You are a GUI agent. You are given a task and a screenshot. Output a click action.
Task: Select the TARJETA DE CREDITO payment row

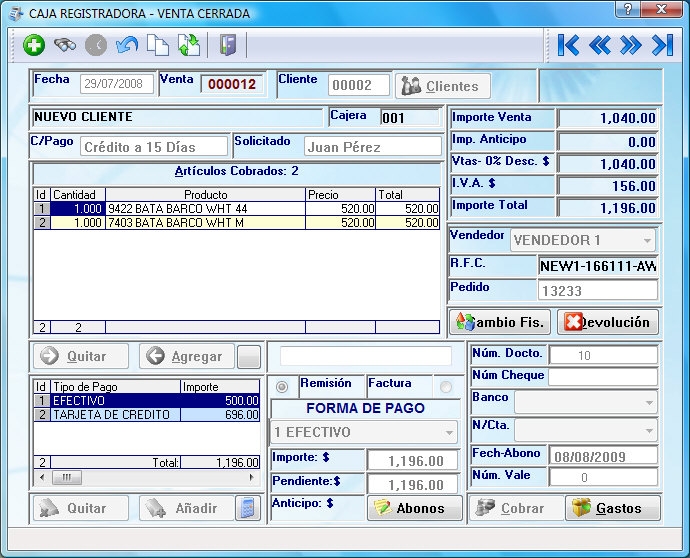pyautogui.click(x=147, y=415)
